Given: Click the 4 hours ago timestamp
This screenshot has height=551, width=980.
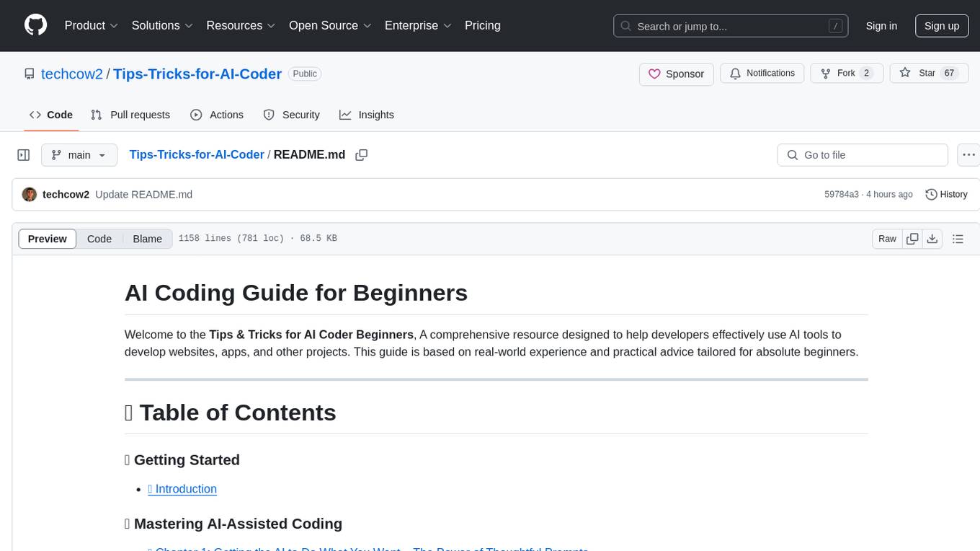Looking at the screenshot, I should (x=891, y=195).
